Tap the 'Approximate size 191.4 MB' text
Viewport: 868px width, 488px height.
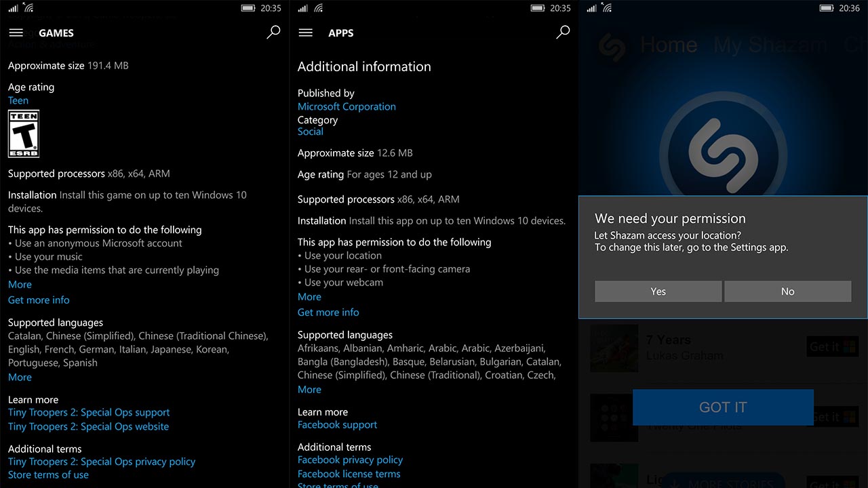[68, 66]
